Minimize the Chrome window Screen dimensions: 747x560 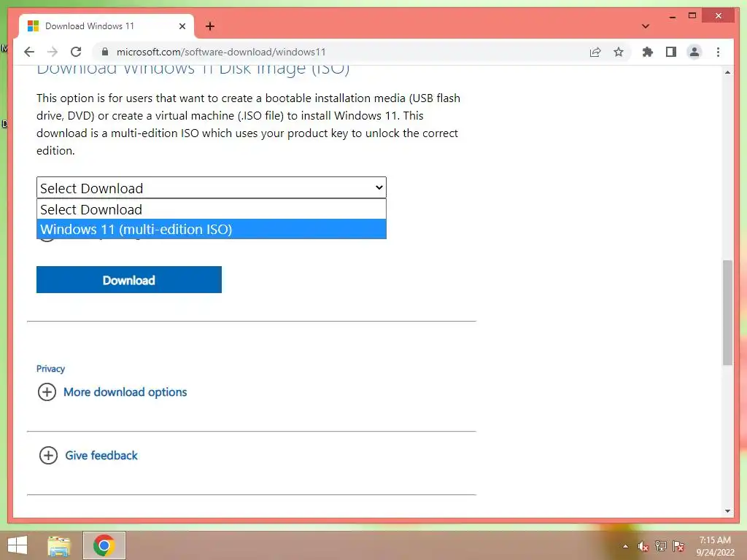[672, 16]
